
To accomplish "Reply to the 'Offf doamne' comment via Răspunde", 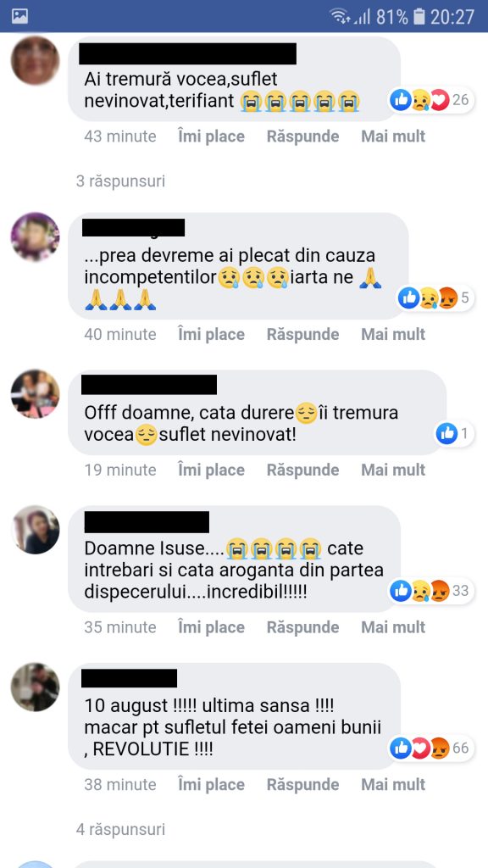I will [x=302, y=470].
